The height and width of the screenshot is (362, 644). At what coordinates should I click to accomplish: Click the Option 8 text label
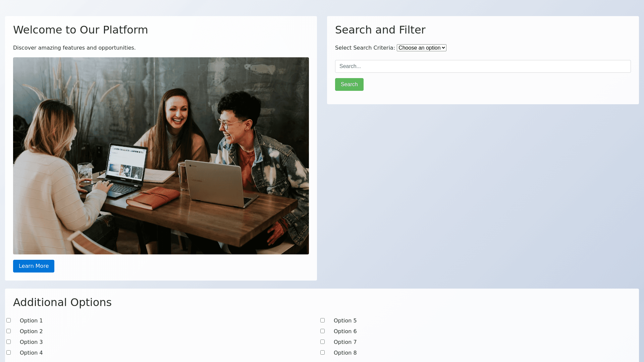(345, 353)
